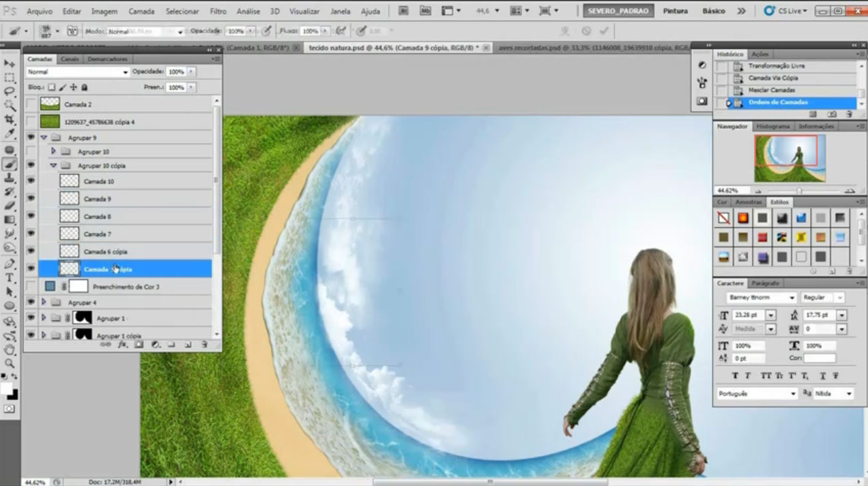The height and width of the screenshot is (486, 868).
Task: Switch to the Canais tab
Action: pyautogui.click(x=70, y=59)
